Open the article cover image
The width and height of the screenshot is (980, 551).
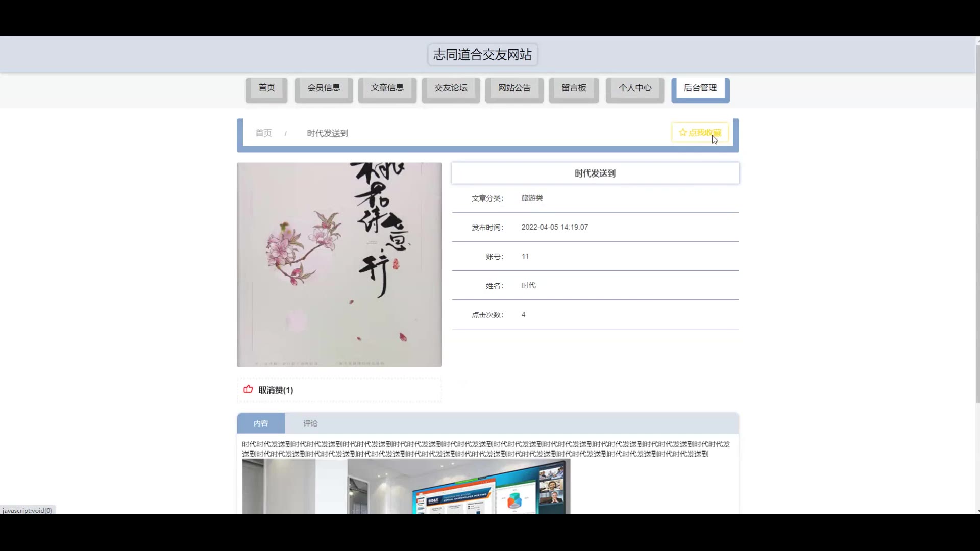(x=339, y=264)
